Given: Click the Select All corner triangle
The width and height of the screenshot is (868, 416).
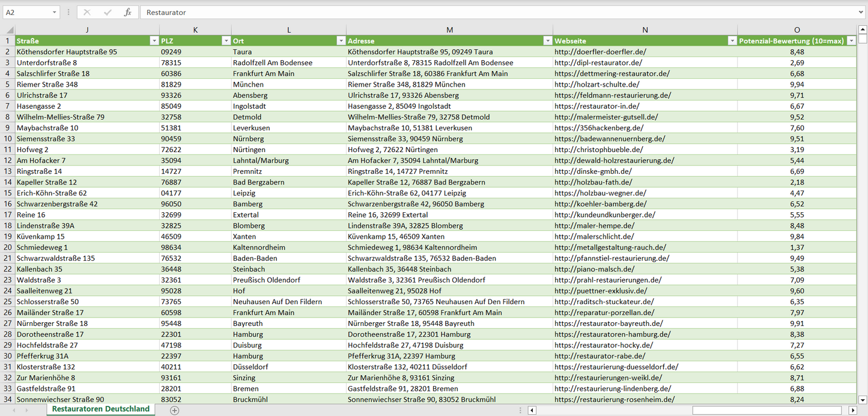Looking at the screenshot, I should click(x=8, y=29).
